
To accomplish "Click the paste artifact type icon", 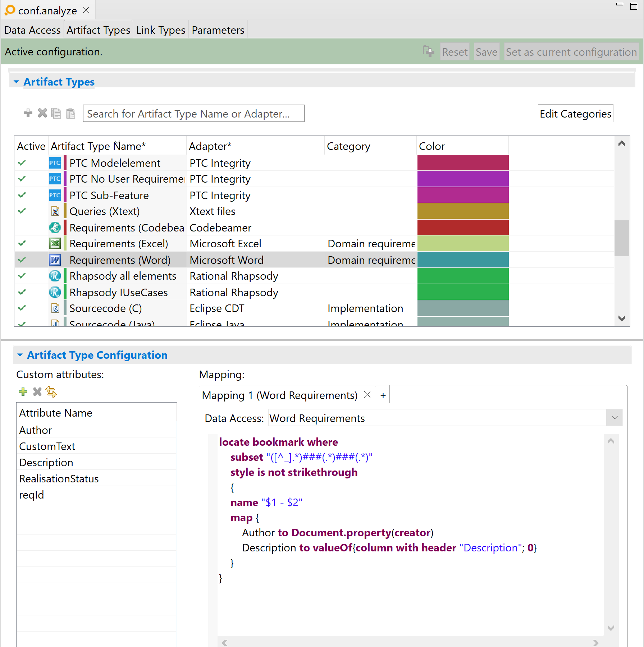I will click(70, 113).
